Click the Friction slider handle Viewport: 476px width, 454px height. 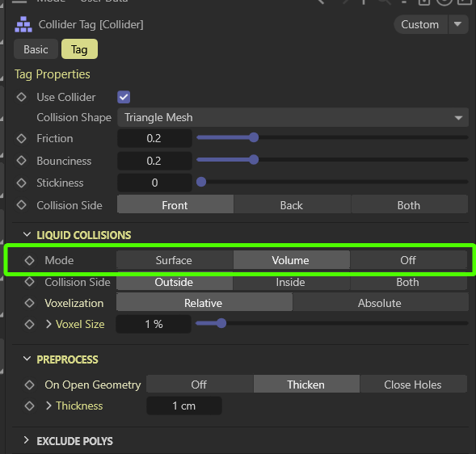[254, 137]
